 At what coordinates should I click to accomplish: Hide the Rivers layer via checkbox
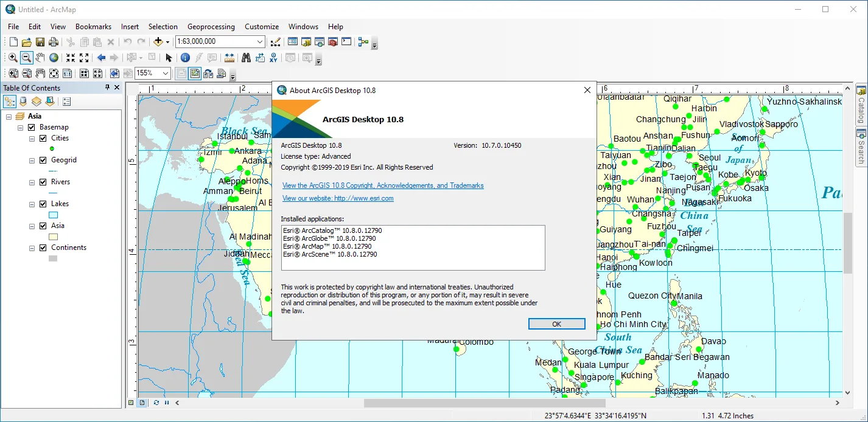tap(43, 182)
